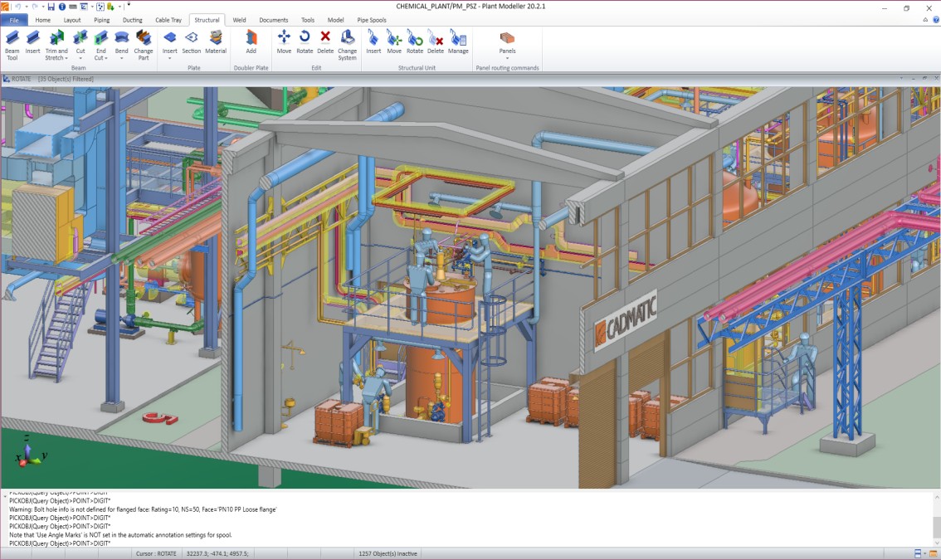
Task: Switch to the Ducting tab
Action: [x=132, y=20]
